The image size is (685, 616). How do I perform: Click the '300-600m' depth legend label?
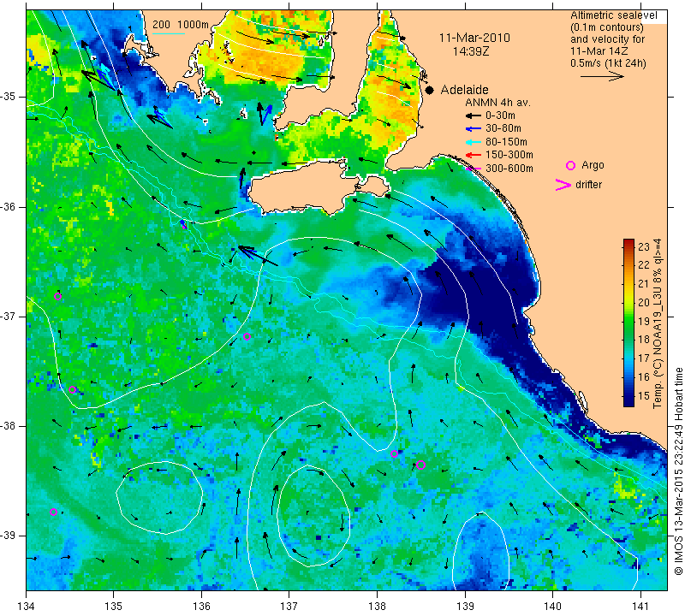509,169
